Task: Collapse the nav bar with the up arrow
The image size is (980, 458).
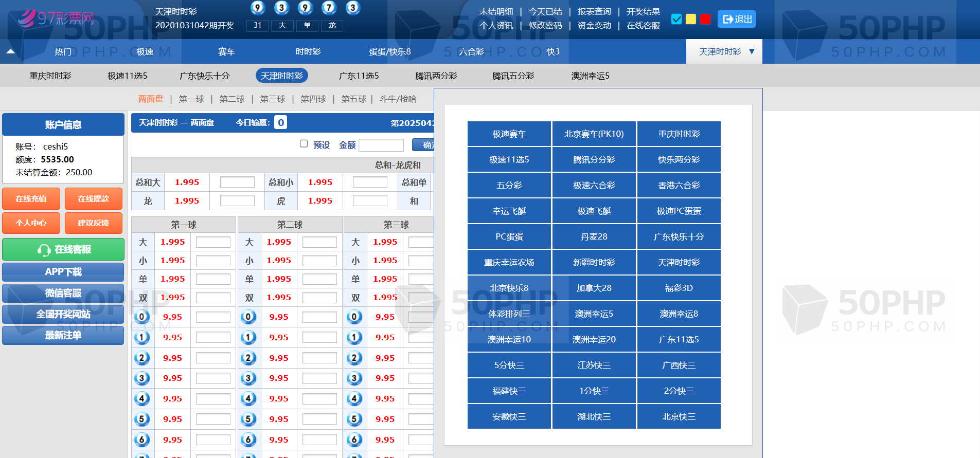Action: pos(11,51)
